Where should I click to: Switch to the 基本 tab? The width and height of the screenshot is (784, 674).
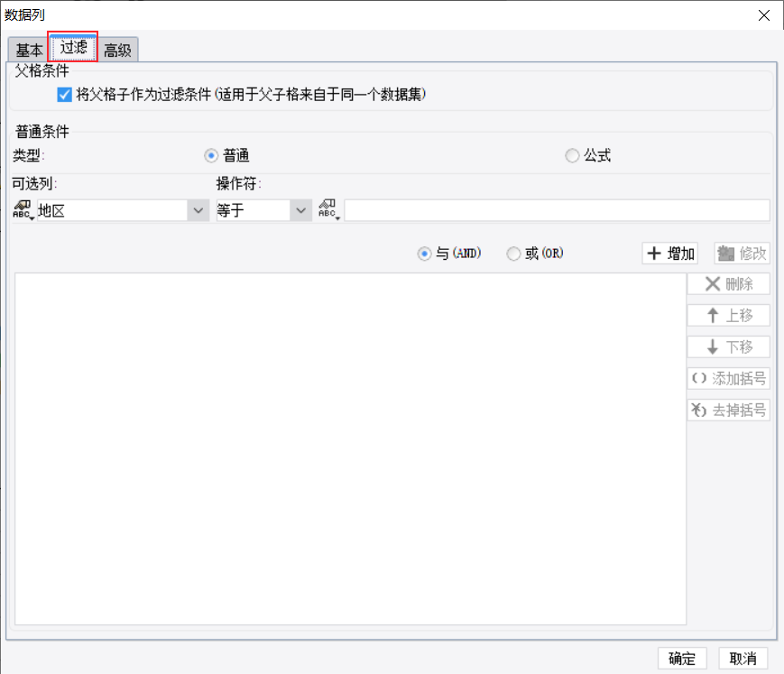coord(29,50)
